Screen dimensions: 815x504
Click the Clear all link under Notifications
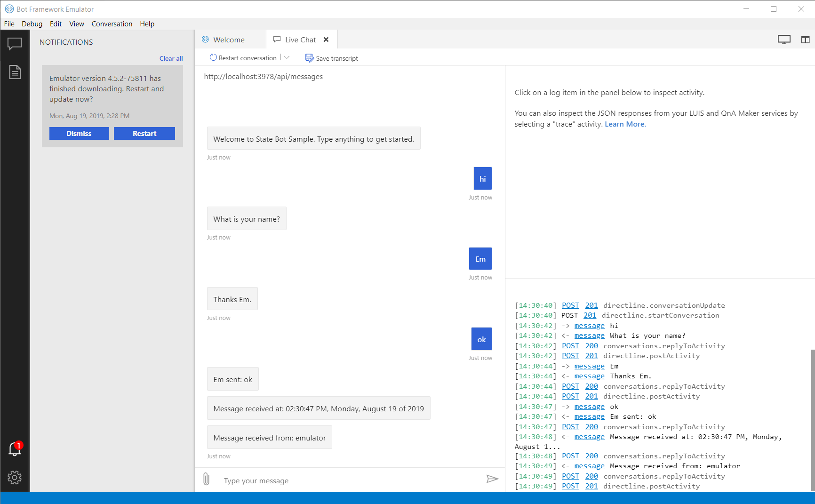click(170, 58)
